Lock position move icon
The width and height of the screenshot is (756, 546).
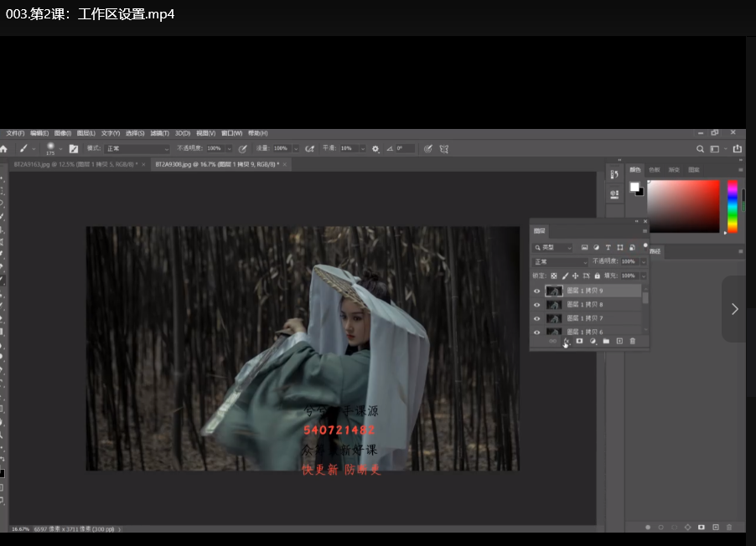[x=575, y=276]
